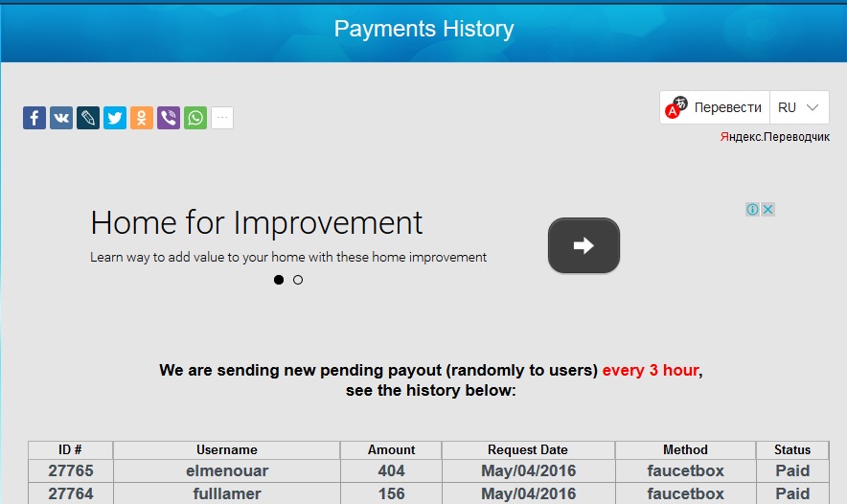Share page via Viber
Image resolution: width=847 pixels, height=504 pixels.
pyautogui.click(x=169, y=118)
